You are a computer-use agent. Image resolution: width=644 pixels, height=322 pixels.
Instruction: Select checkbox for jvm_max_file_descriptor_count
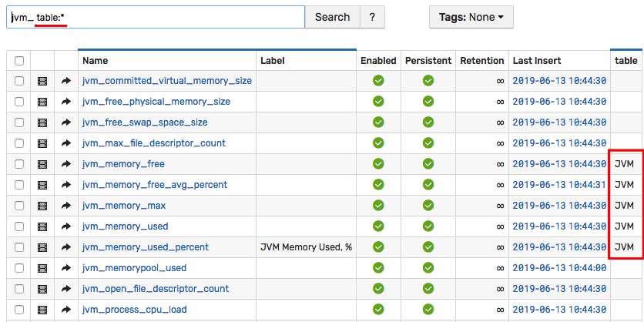(19, 143)
